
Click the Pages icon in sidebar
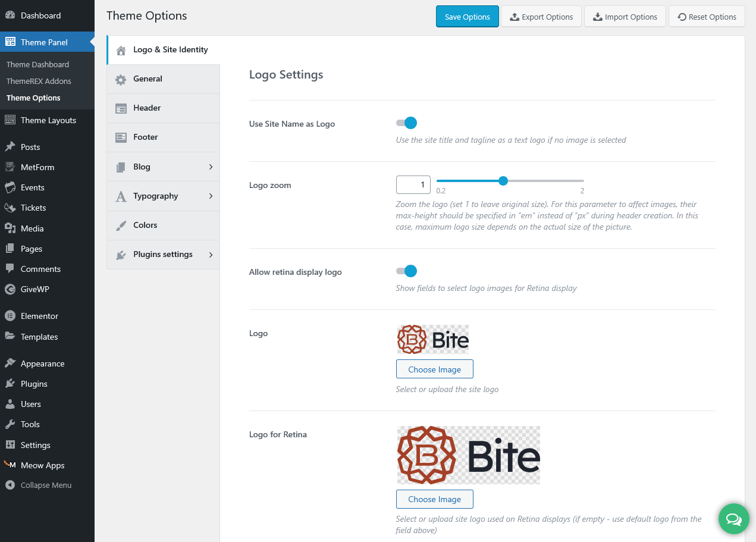[10, 249]
